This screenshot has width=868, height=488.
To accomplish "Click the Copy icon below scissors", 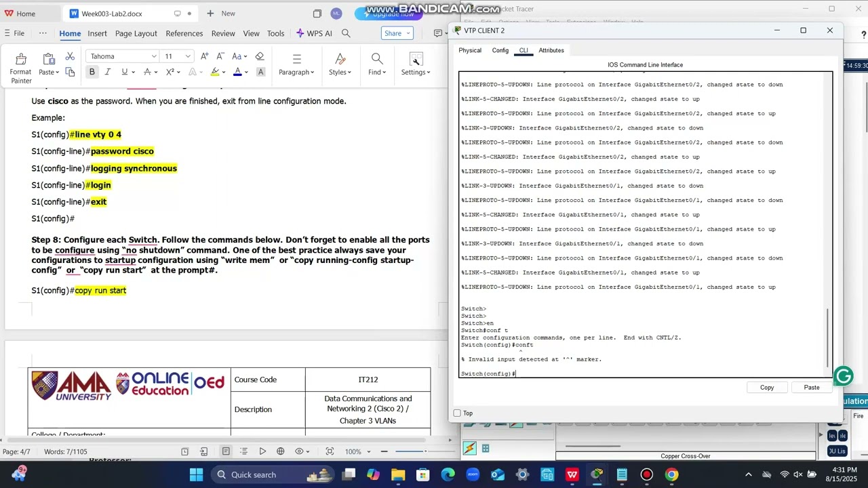I will tap(70, 72).
